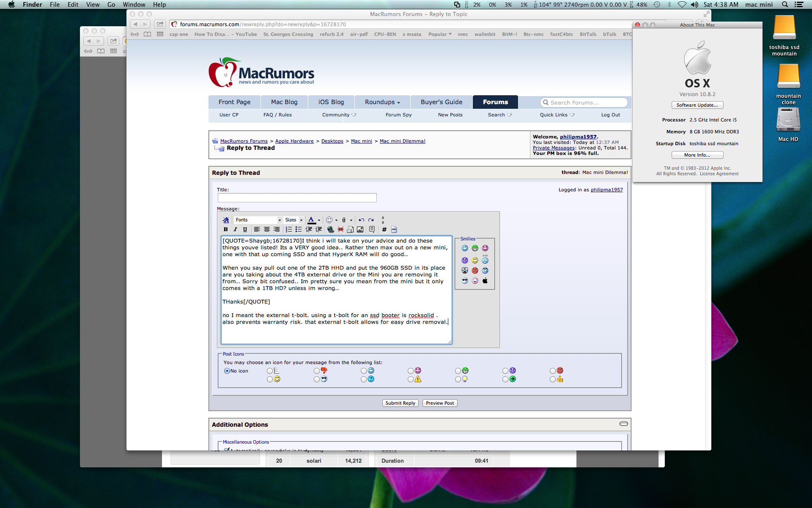Click the undo arrow icon
The image size is (812, 508).
361,220
